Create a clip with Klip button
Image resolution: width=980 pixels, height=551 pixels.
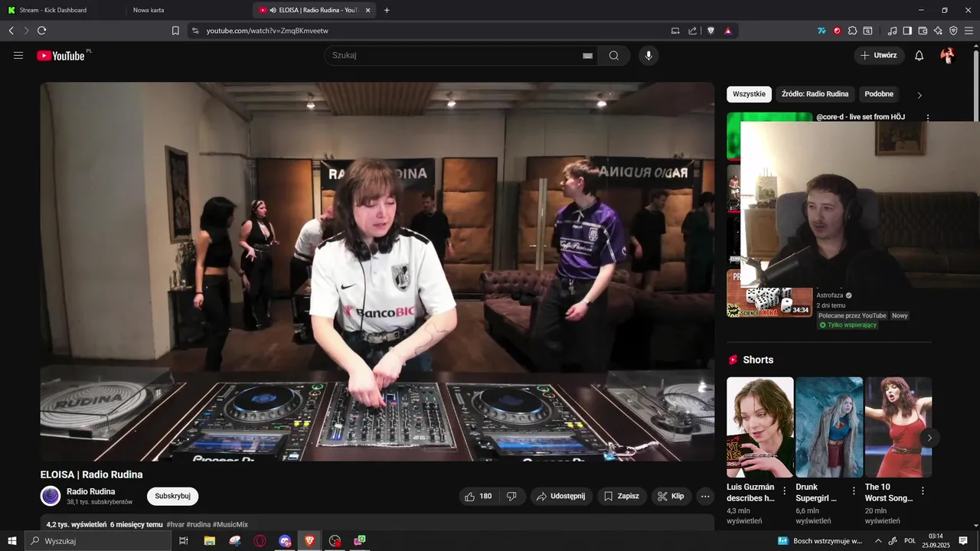pyautogui.click(x=671, y=496)
